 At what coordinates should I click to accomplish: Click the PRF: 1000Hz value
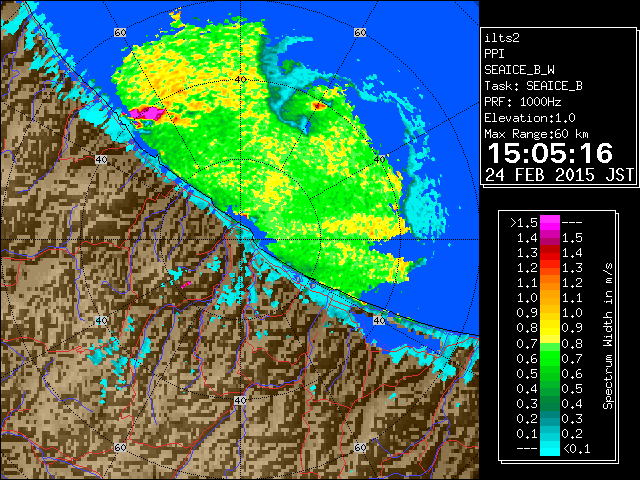click(522, 102)
